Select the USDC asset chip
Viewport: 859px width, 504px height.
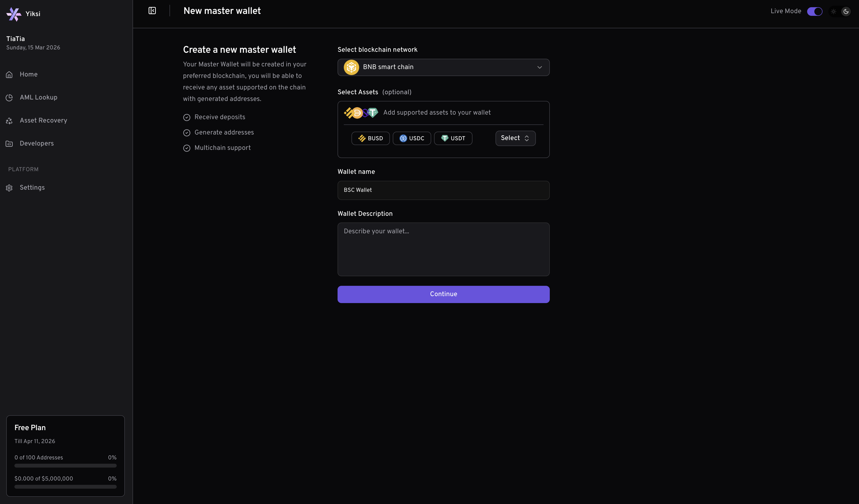coord(412,138)
